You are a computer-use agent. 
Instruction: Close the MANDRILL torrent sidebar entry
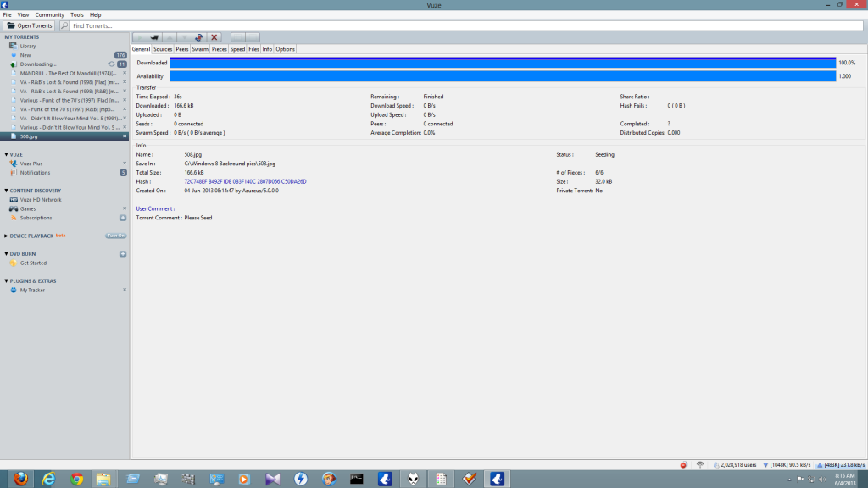(x=125, y=73)
